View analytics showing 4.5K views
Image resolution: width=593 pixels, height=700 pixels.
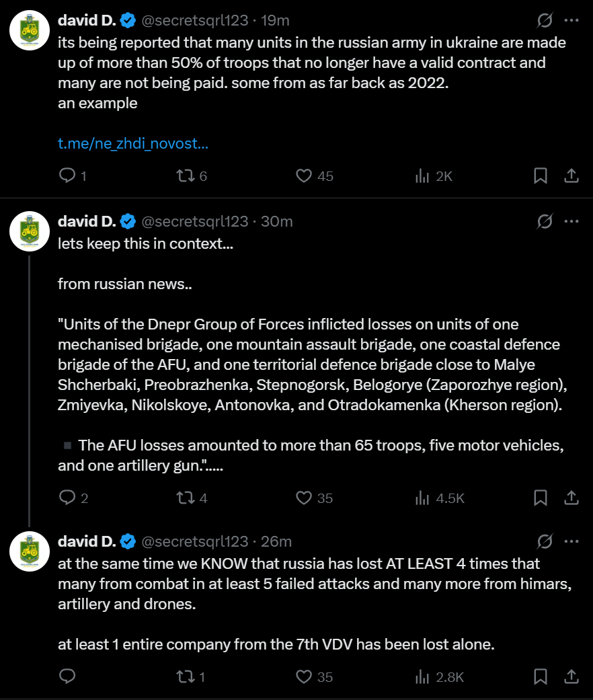click(422, 498)
